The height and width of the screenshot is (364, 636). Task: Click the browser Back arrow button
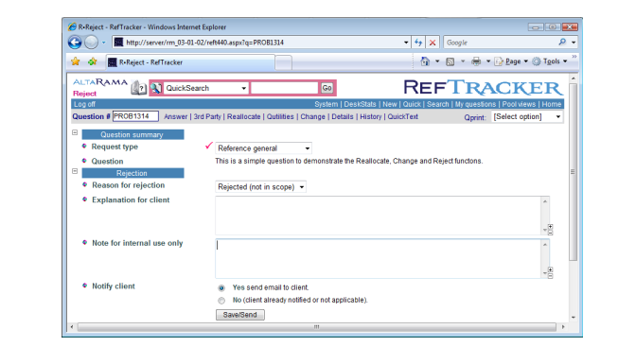click(75, 43)
